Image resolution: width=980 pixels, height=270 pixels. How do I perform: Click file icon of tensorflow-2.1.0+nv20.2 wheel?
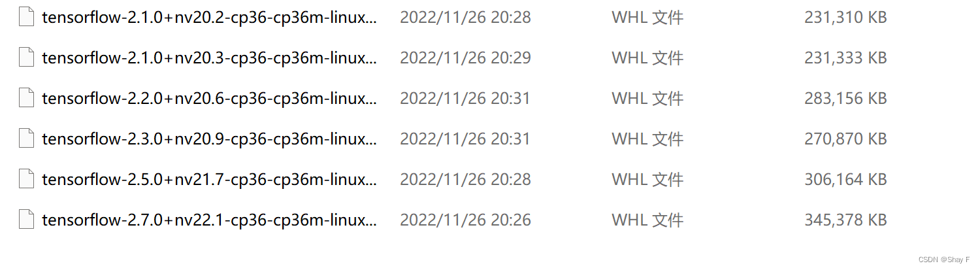[26, 17]
